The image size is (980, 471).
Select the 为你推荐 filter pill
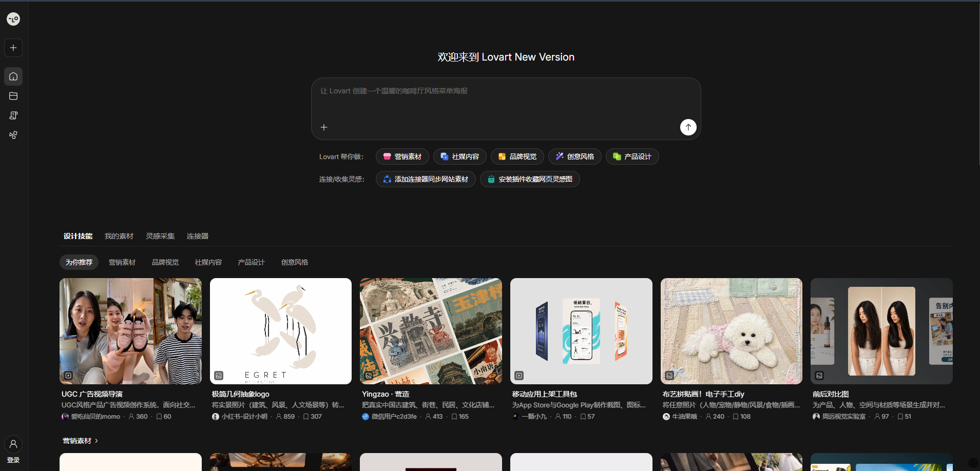tap(79, 262)
